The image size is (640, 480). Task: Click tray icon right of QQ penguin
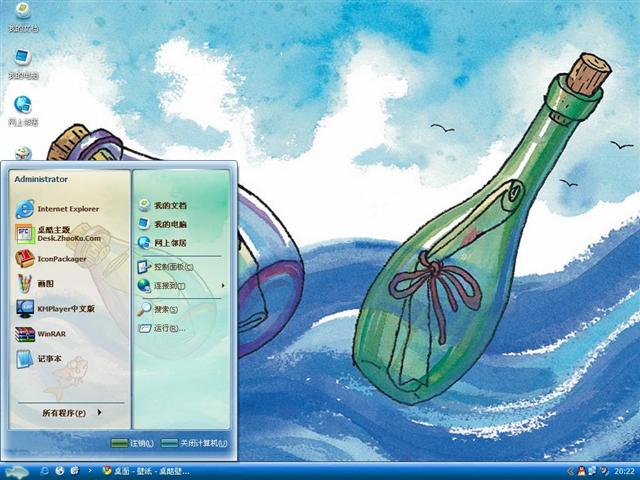coord(592,471)
